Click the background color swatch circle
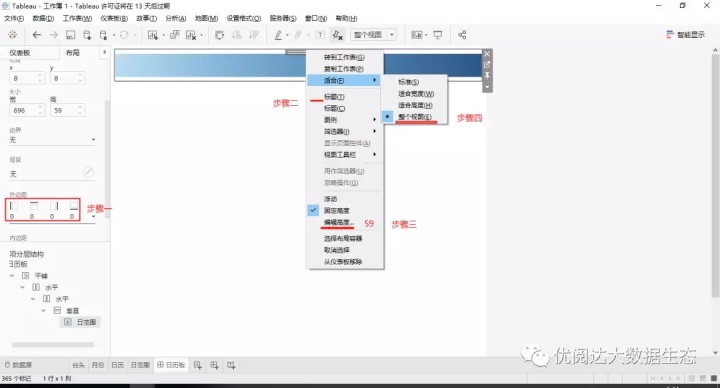 89,172
